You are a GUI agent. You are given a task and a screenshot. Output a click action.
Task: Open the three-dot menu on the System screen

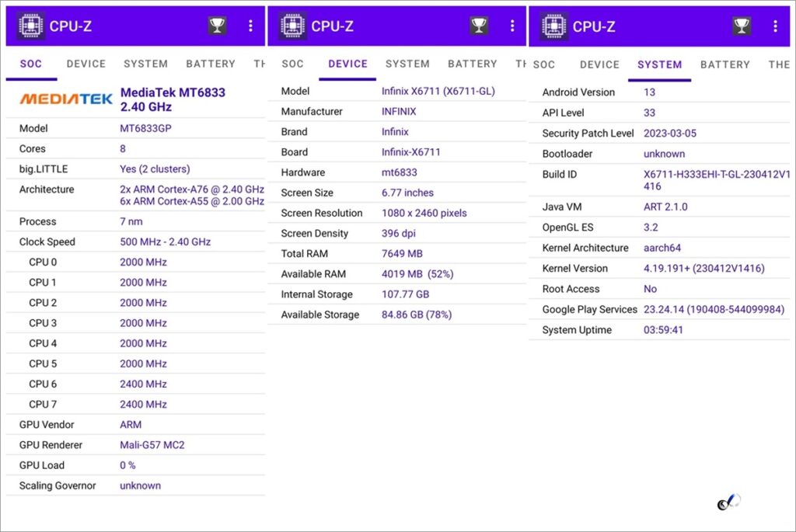tap(775, 26)
